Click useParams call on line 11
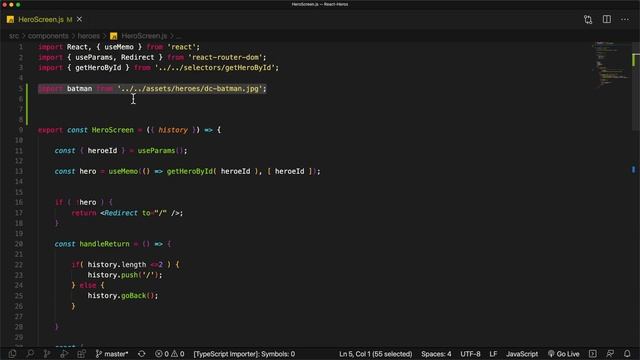 click(x=156, y=151)
